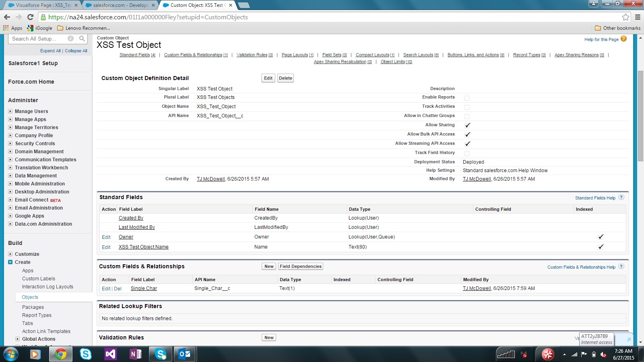Click the Allow Streaming API Access checkmark

[x=467, y=144]
